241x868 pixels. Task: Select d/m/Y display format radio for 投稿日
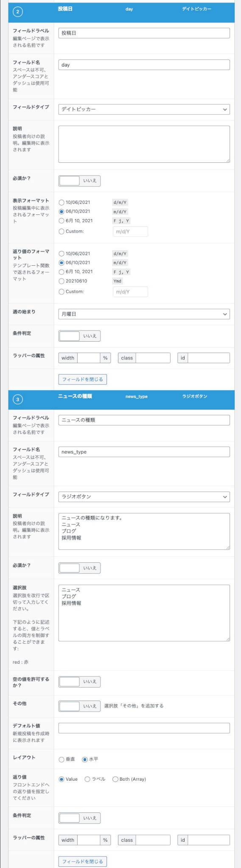(x=62, y=203)
